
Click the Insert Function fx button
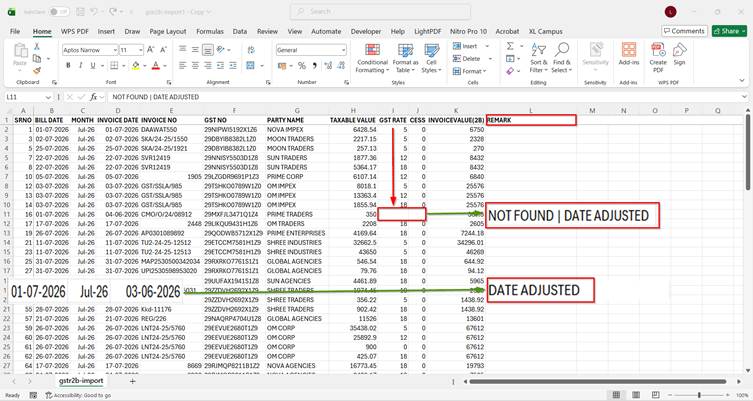pos(94,97)
